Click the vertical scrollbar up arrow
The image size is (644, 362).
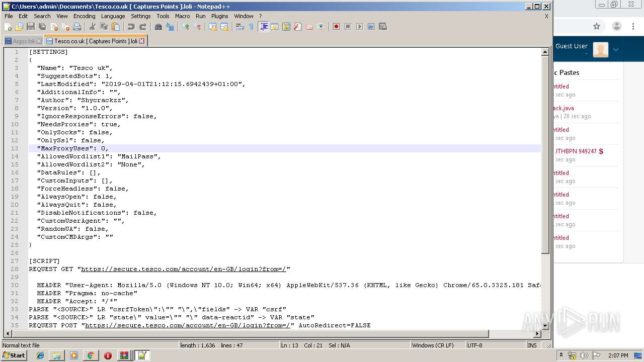point(545,52)
